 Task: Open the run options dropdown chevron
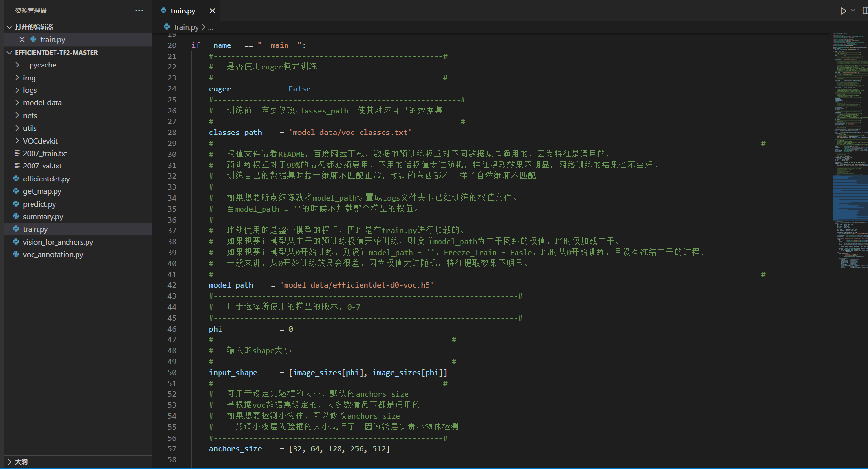pos(853,11)
